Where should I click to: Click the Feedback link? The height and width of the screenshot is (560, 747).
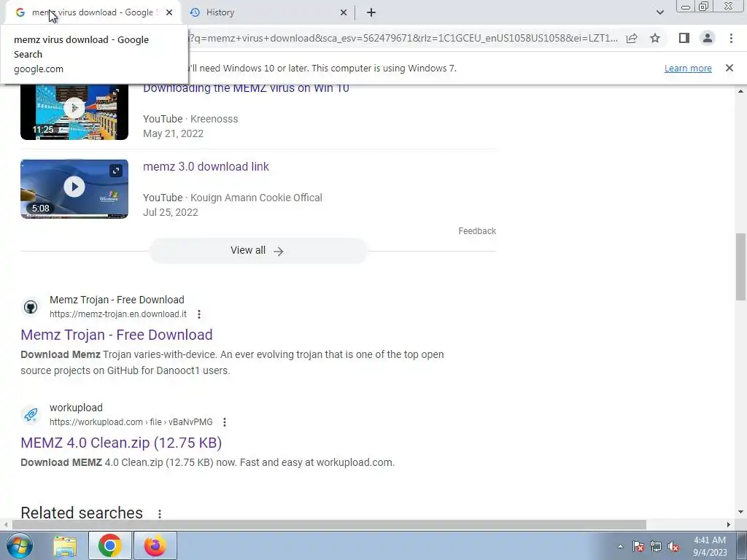tap(477, 231)
